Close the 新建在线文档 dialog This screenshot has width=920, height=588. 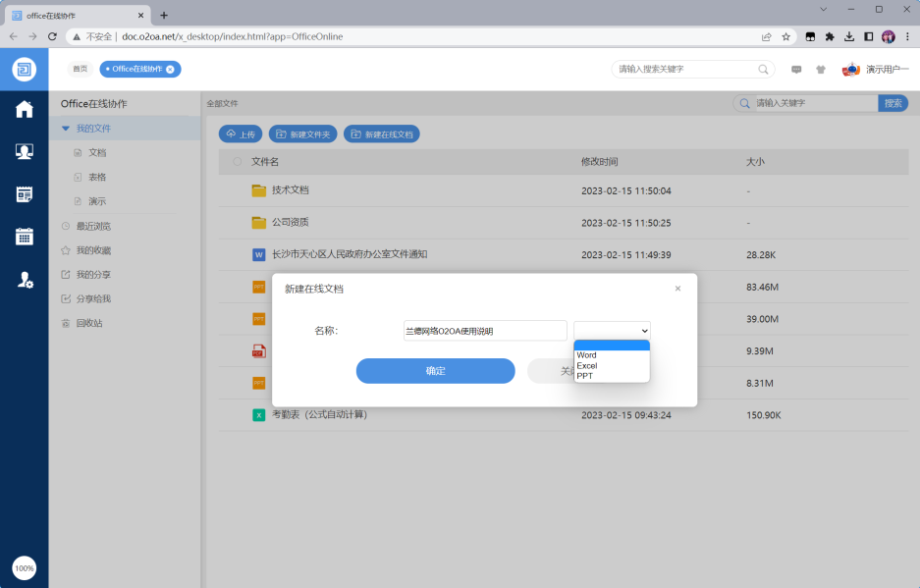[677, 289]
